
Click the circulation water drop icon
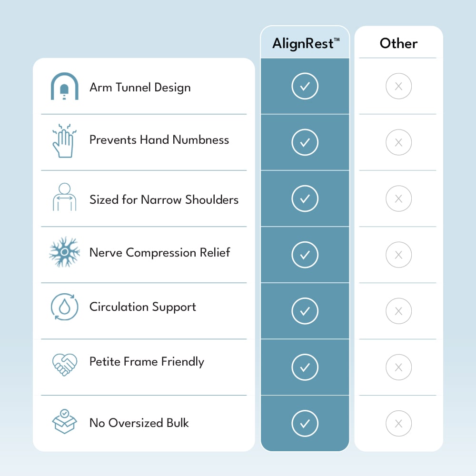(x=64, y=307)
